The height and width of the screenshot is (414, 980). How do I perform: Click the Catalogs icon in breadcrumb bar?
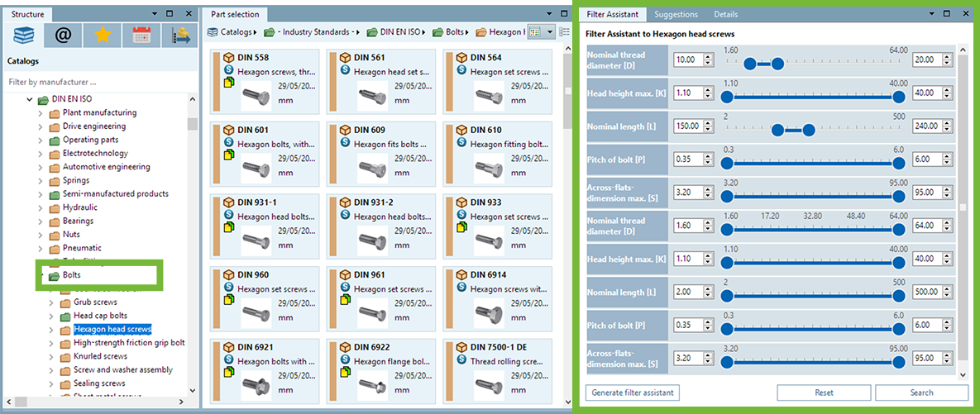(x=213, y=32)
